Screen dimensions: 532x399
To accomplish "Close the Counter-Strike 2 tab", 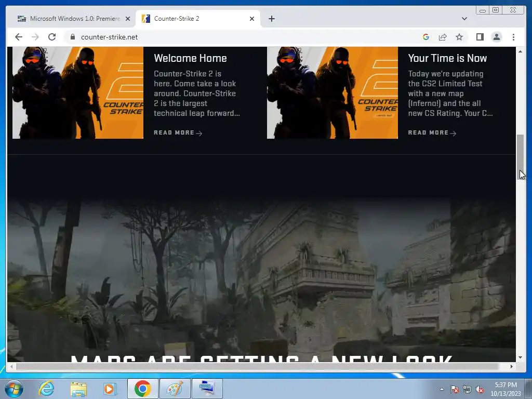I will click(x=252, y=19).
